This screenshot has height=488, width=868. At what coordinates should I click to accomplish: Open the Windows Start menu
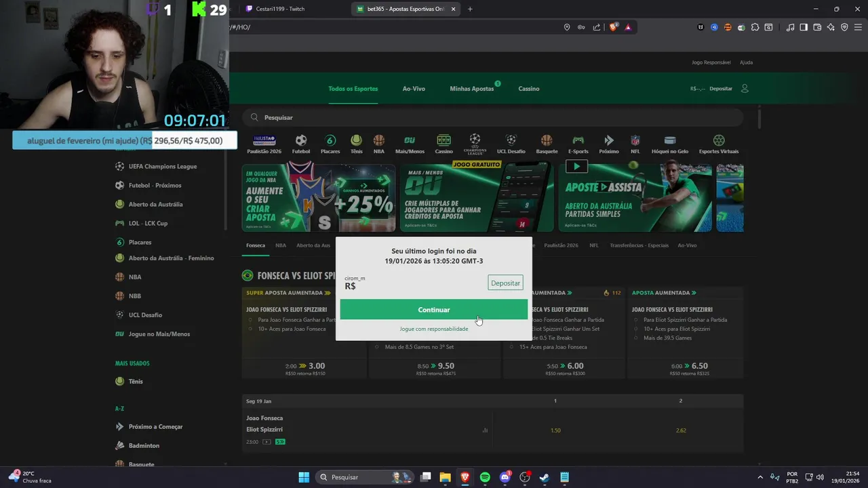(x=304, y=477)
